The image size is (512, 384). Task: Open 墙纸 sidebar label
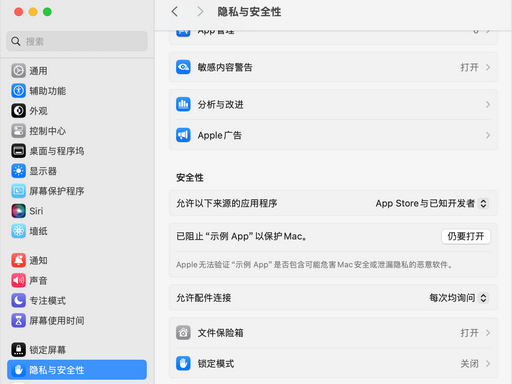tap(38, 231)
